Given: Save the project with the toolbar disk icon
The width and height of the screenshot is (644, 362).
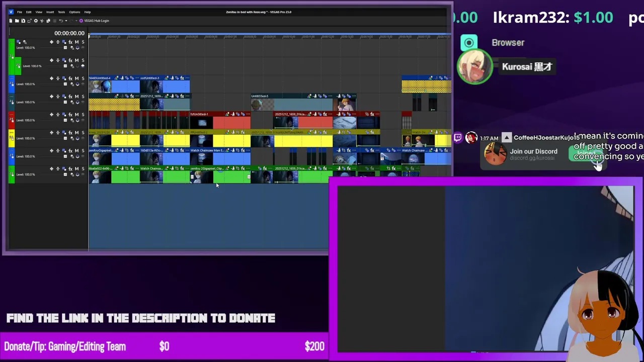Looking at the screenshot, I should pos(23,21).
